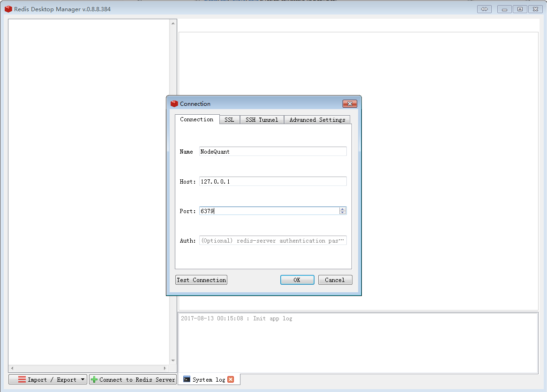The image size is (547, 392).
Task: Increase port with up stepper arrow
Action: coord(343,209)
